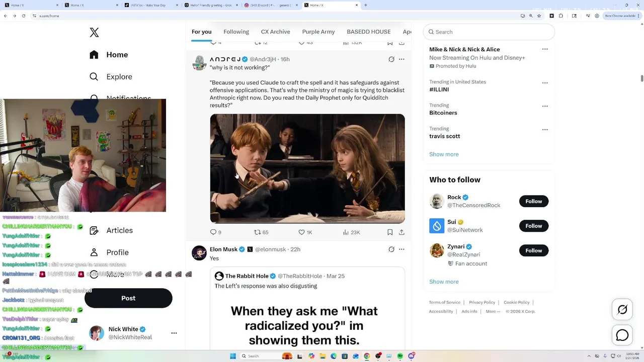Open options for #ILLINI trend
The image size is (644, 362).
(545, 82)
